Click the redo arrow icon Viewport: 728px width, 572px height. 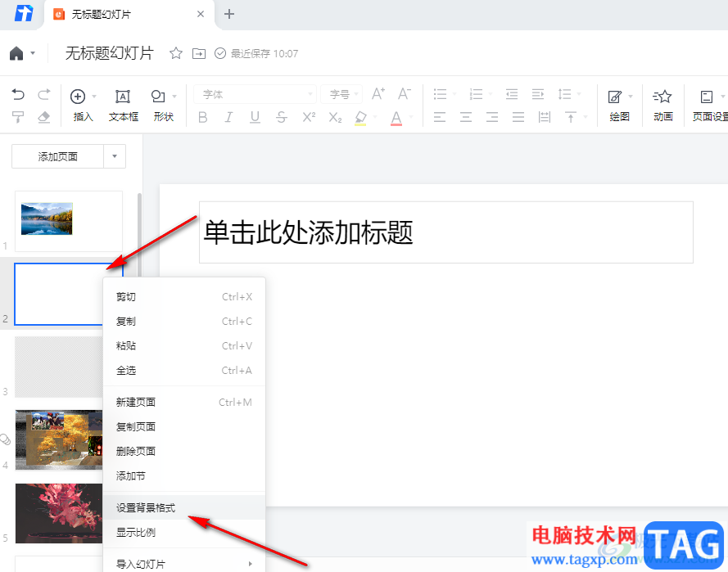[44, 95]
